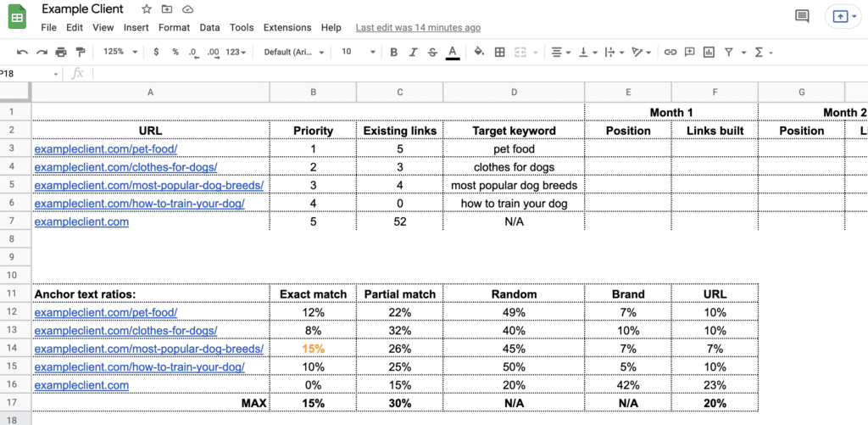Click the borders grid icon

(499, 52)
